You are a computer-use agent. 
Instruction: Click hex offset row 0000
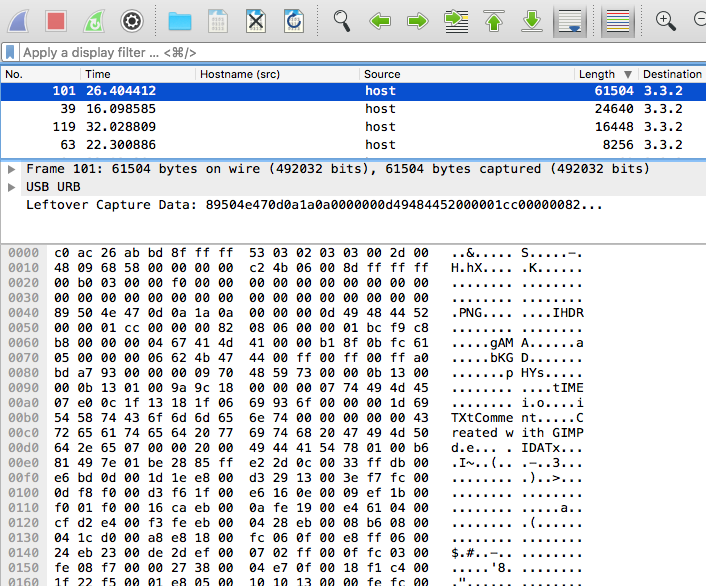(x=23, y=253)
